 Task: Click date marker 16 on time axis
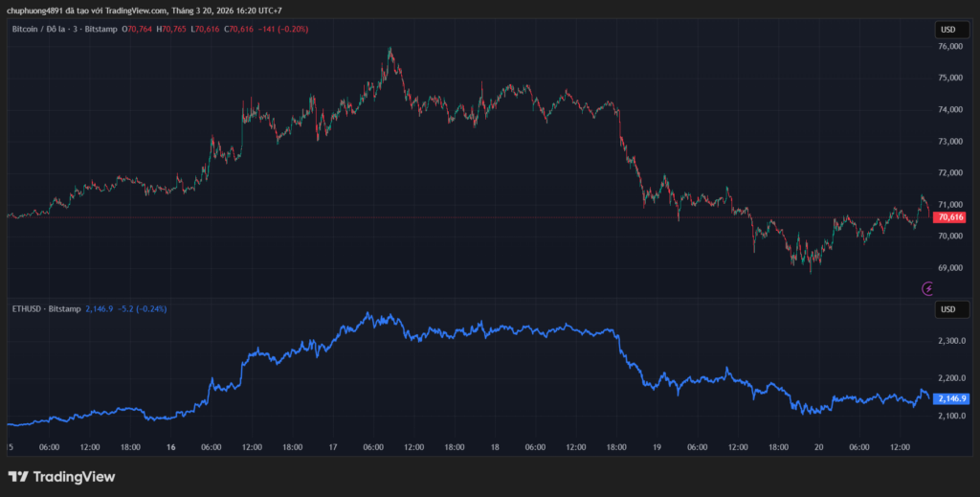[x=170, y=446]
